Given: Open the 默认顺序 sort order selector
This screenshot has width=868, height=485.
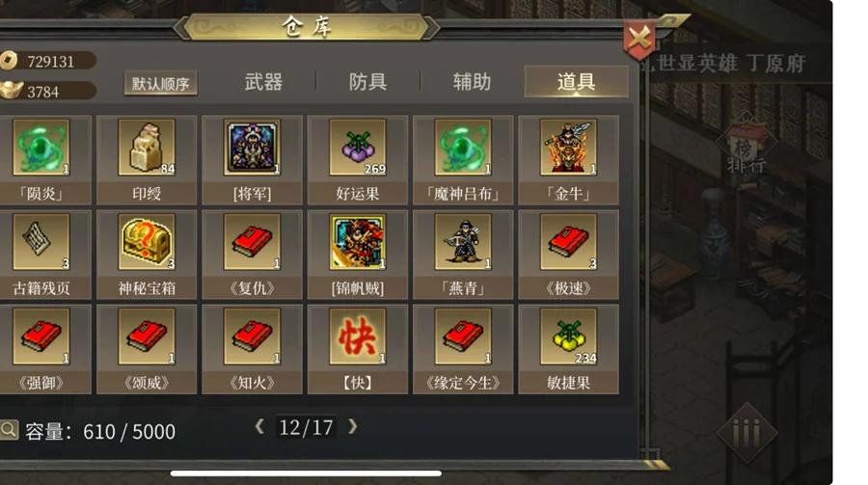Looking at the screenshot, I should click(x=160, y=83).
